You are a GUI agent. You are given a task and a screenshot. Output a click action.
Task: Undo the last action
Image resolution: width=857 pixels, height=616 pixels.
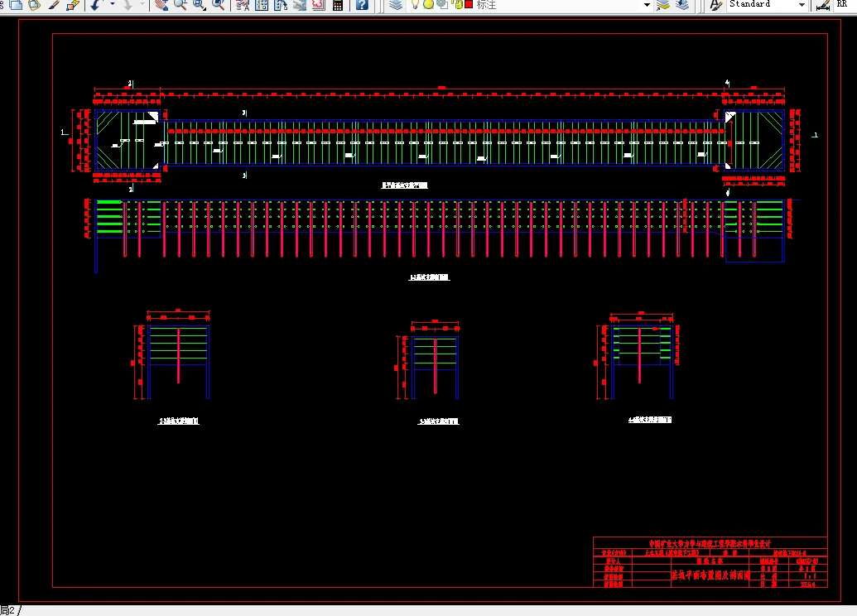96,5
